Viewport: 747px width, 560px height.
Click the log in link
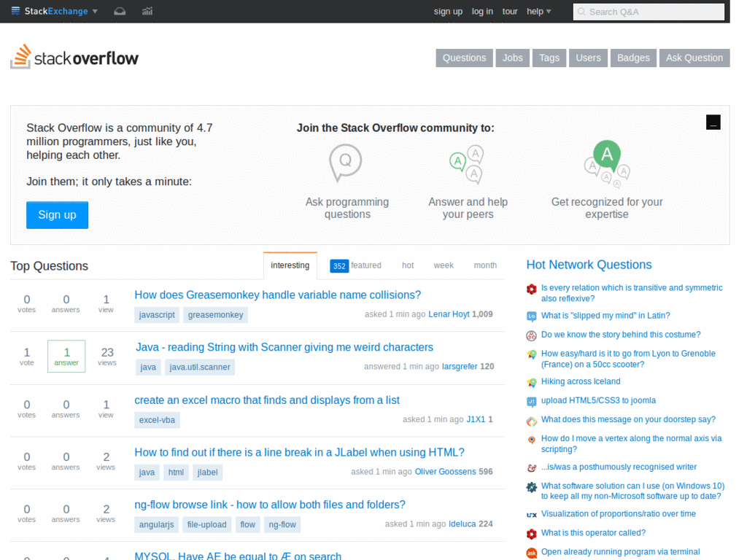482,12
